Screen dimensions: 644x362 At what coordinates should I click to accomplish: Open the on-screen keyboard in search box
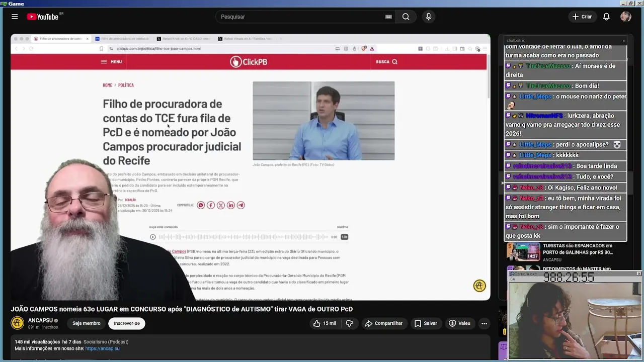click(388, 17)
